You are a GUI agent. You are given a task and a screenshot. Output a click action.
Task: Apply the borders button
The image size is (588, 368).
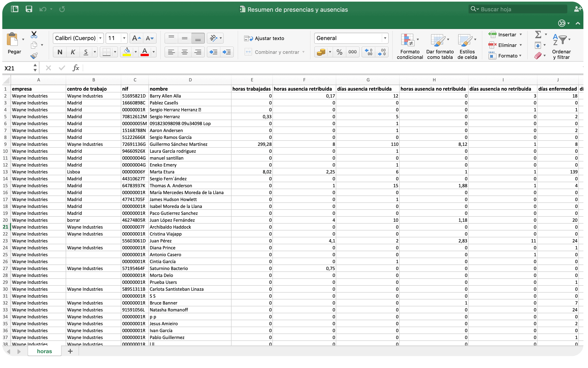tap(106, 52)
